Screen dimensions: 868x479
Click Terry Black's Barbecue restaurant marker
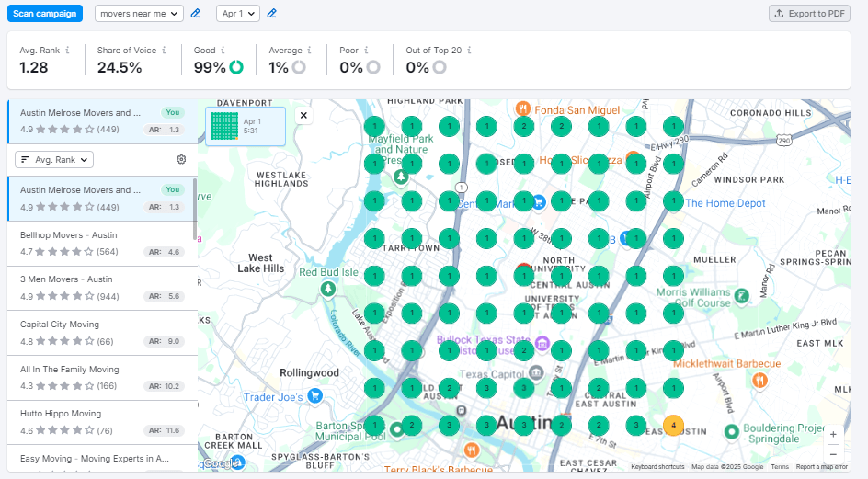(x=471, y=449)
